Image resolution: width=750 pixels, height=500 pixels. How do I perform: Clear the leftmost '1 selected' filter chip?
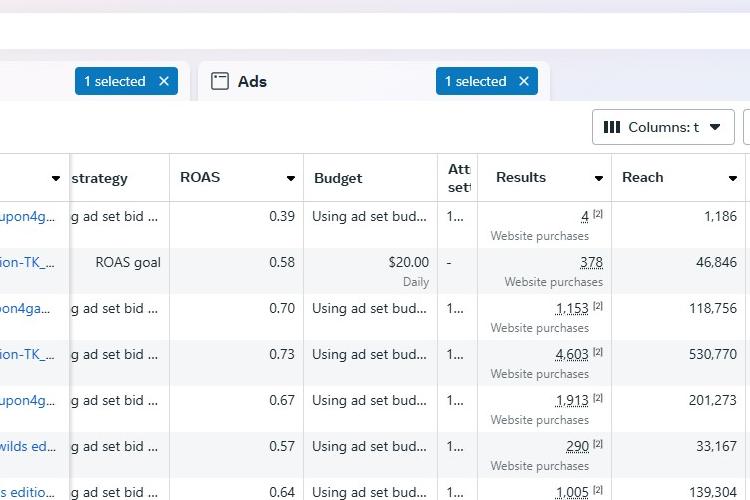[x=164, y=82]
